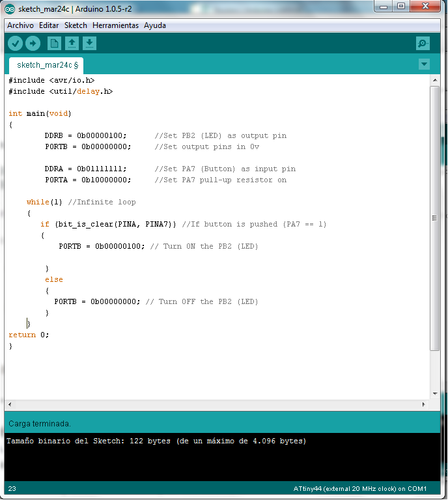448x500 pixels.
Task: Close the Arduino window
Action: coord(425,7)
